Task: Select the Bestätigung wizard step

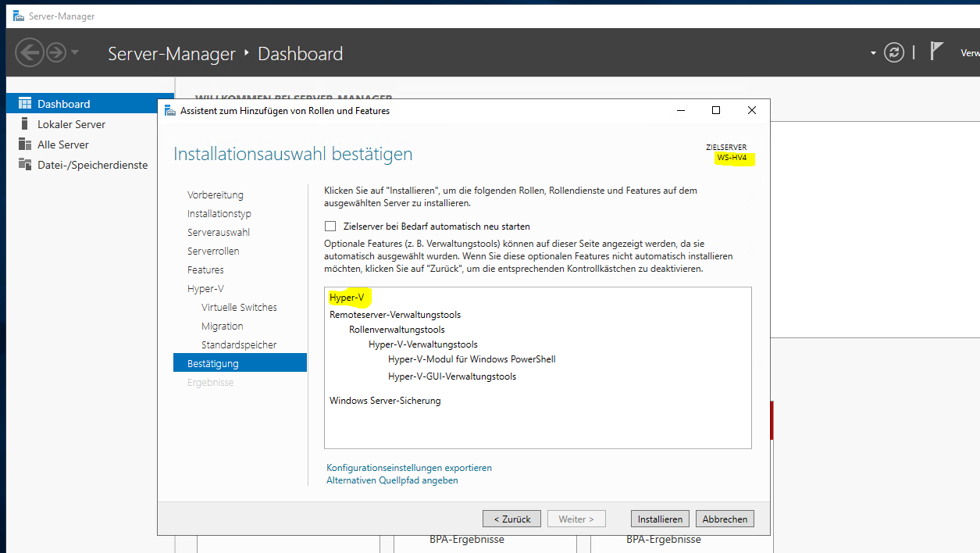Action: [x=240, y=363]
